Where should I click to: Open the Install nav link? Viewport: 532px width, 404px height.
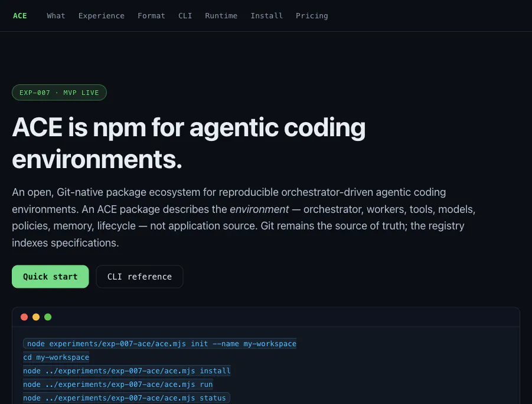tap(267, 16)
